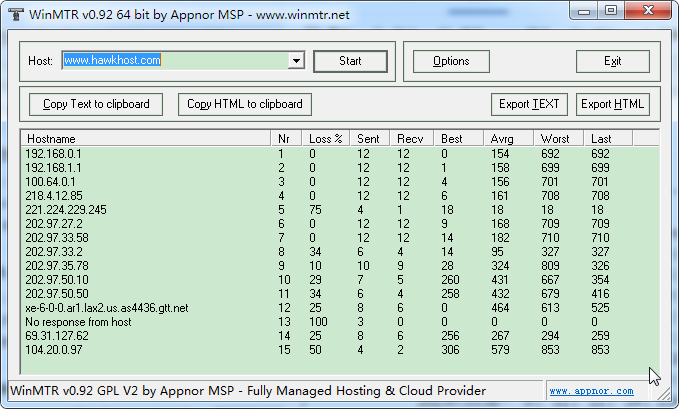679x409 pixels.
Task: Click the Worst column header
Action: [x=559, y=139]
